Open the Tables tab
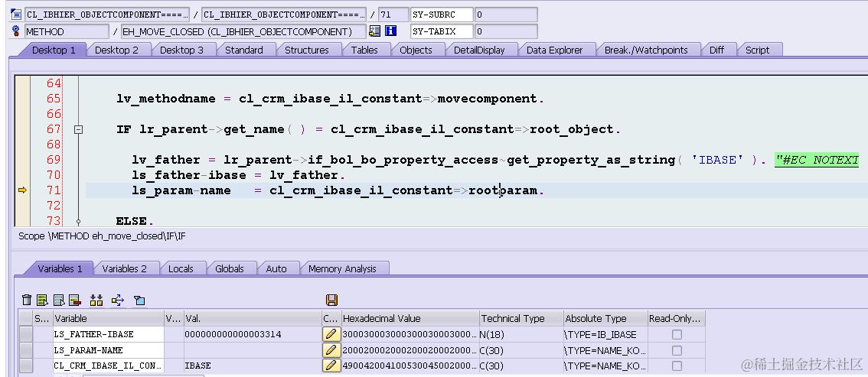868x377 pixels. pos(364,50)
